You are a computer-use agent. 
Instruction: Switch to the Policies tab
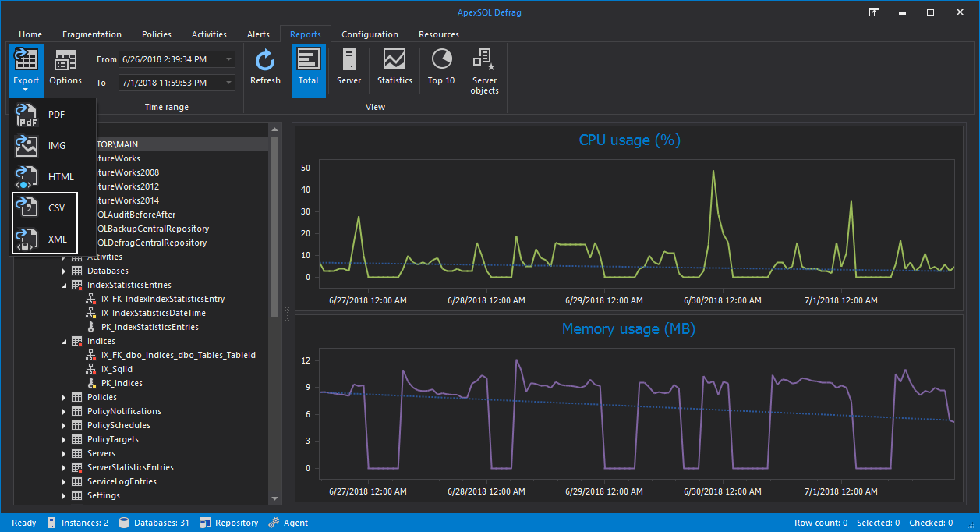(x=157, y=34)
